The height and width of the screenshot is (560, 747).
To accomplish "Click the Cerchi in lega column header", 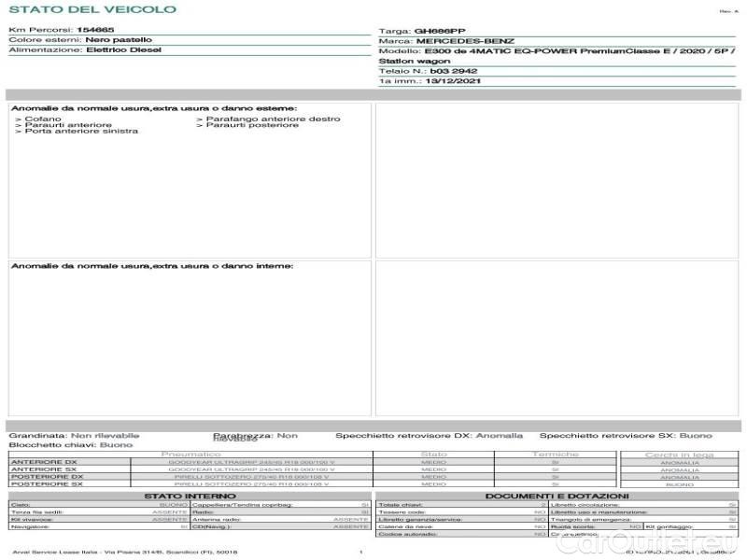I will click(x=679, y=455).
